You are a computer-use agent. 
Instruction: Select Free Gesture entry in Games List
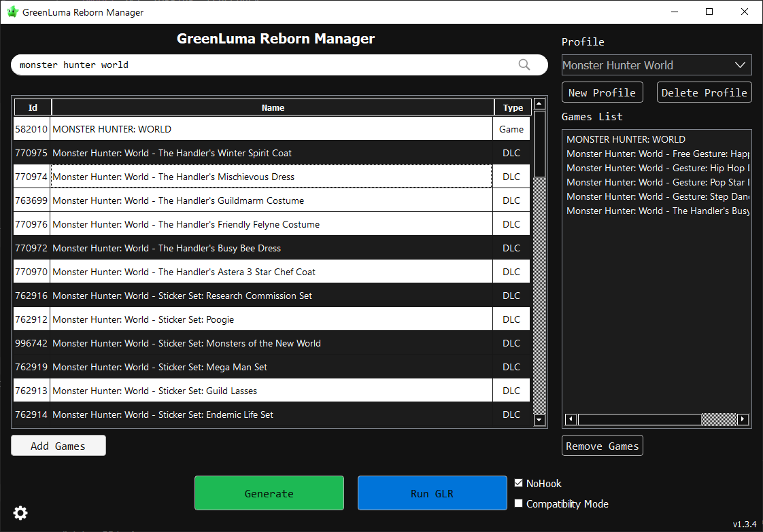pos(658,154)
